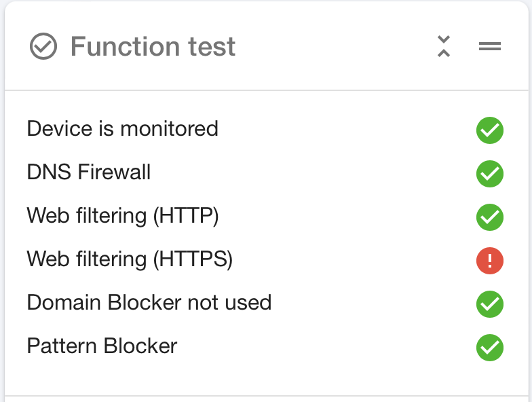Click empty header space between title and chevrons
This screenshot has height=402, width=532.
(336, 46)
